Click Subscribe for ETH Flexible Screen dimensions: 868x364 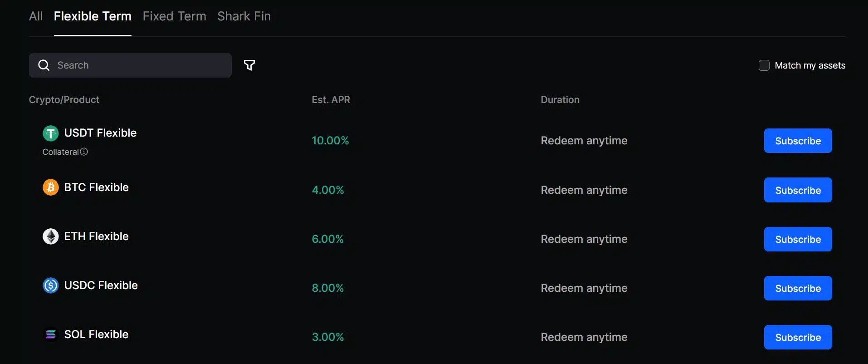(x=798, y=239)
